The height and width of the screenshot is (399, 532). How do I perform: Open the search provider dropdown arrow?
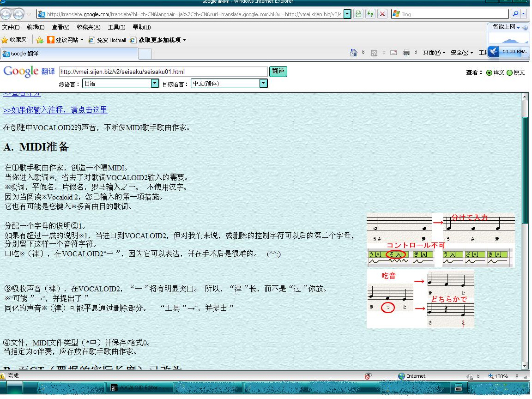tap(524, 14)
